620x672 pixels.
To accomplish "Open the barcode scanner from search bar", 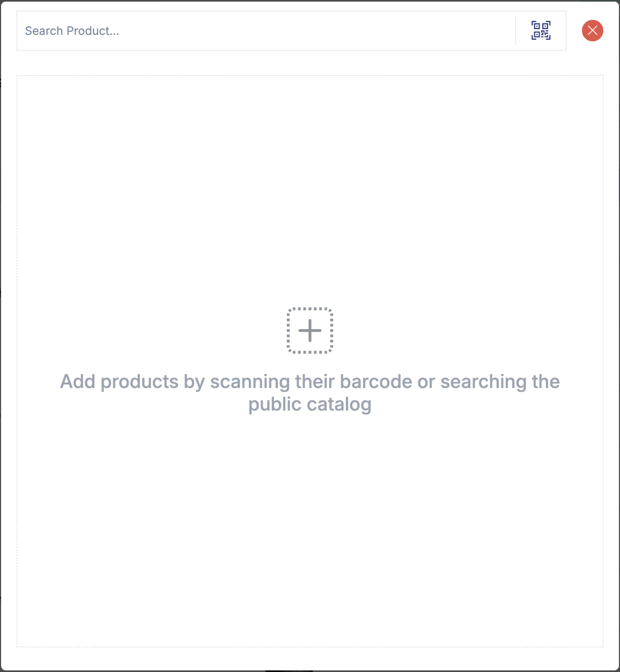I will [541, 31].
